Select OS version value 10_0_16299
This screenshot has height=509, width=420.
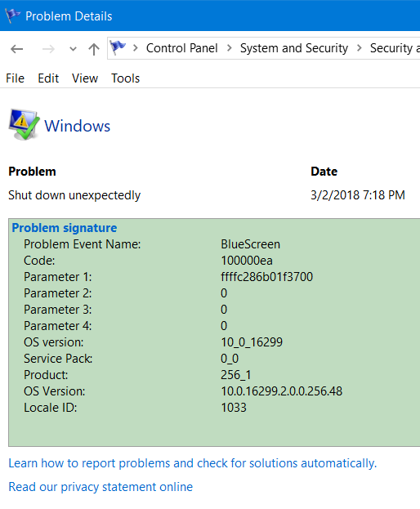(x=252, y=342)
